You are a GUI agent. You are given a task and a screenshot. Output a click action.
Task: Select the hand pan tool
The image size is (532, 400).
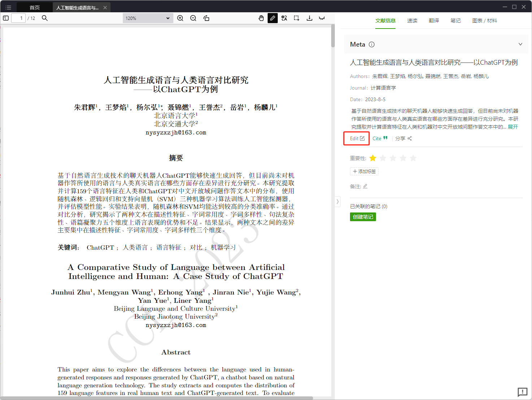261,18
